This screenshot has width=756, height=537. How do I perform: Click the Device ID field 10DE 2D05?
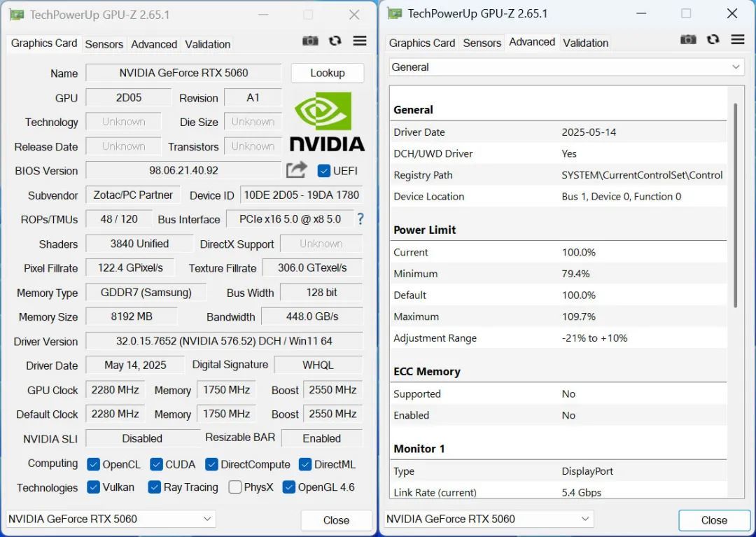tap(301, 195)
